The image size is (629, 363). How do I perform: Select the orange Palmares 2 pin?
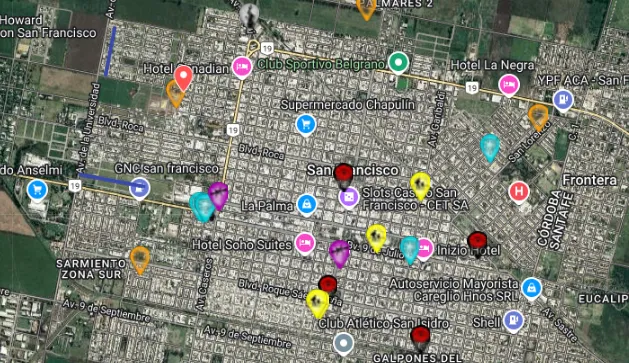pyautogui.click(x=366, y=9)
